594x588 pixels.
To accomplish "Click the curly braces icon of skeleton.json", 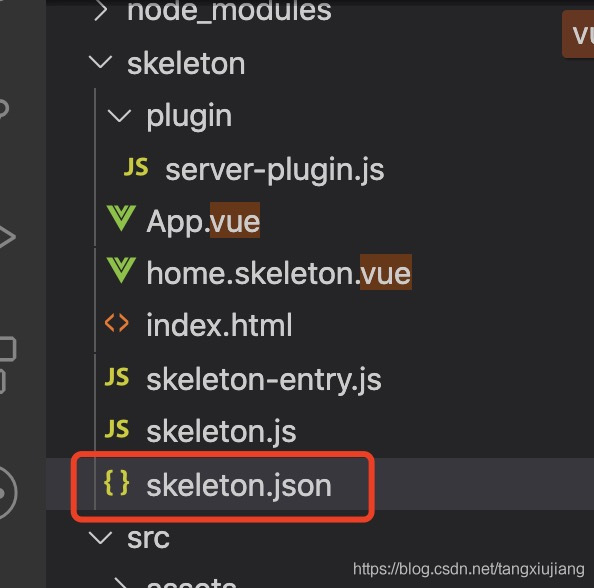I will click(117, 483).
